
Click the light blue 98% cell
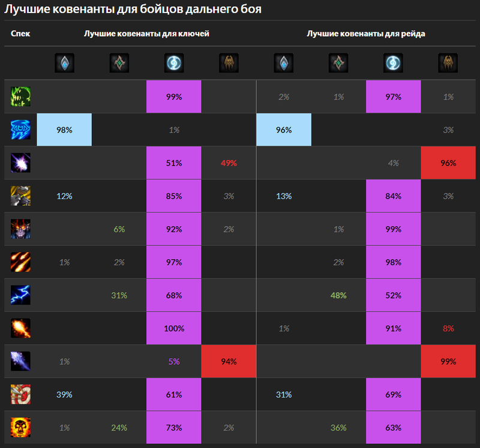[64, 130]
